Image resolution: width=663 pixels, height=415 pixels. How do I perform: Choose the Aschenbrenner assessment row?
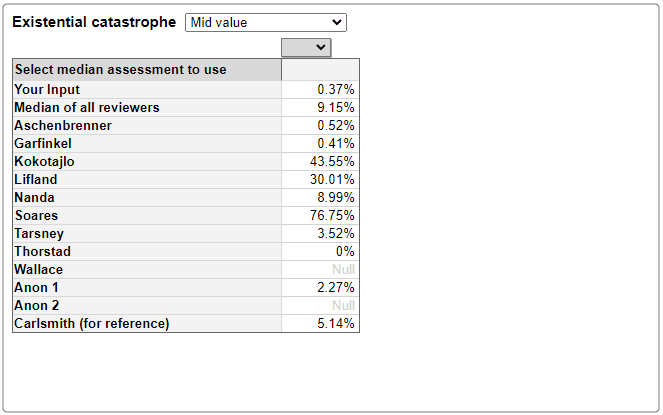point(186,126)
